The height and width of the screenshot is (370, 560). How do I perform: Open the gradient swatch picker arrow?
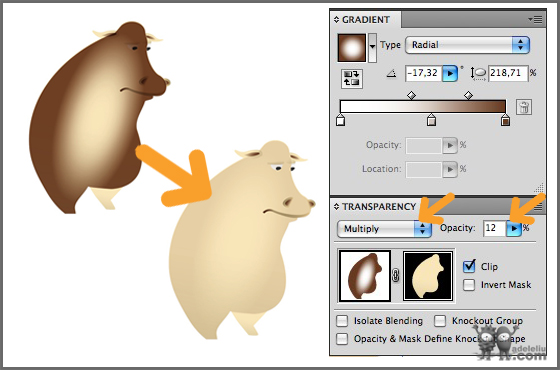pos(372,48)
